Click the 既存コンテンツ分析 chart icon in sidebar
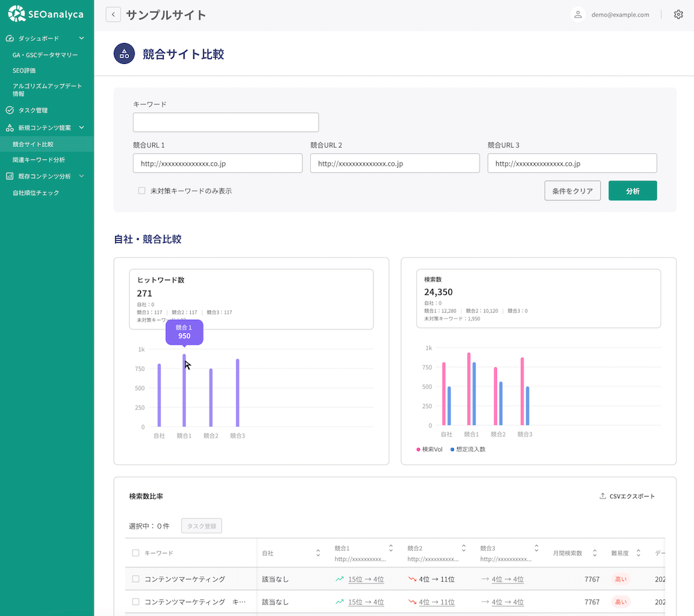694x616 pixels. click(x=10, y=176)
